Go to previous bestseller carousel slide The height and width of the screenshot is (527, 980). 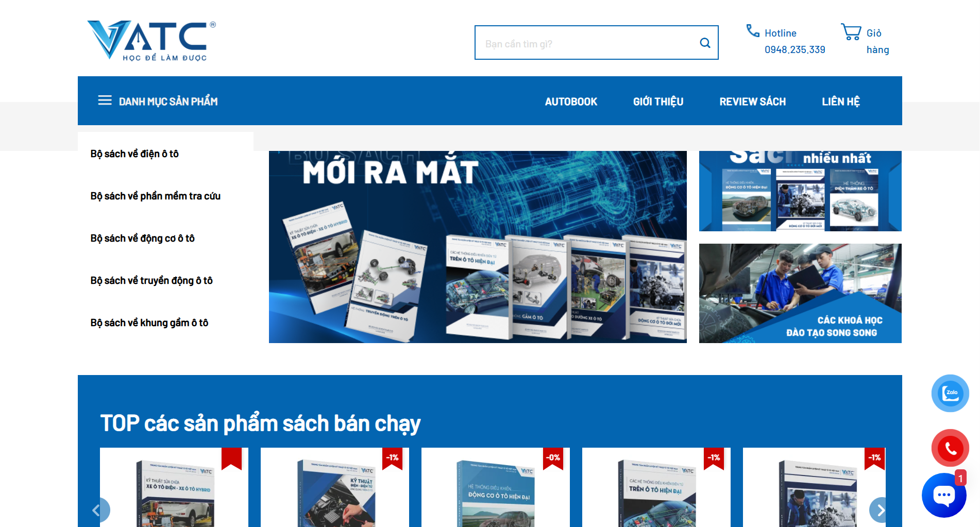click(x=98, y=510)
